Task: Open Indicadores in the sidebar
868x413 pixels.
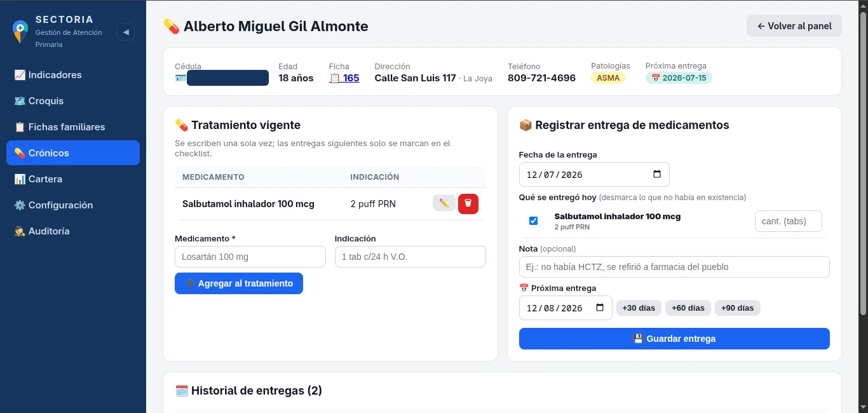Action: point(73,75)
